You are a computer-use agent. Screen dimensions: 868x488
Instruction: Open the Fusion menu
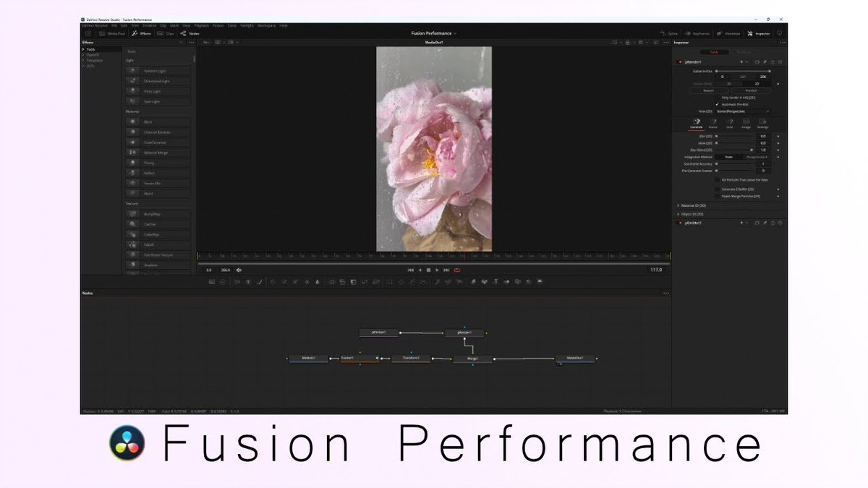218,25
